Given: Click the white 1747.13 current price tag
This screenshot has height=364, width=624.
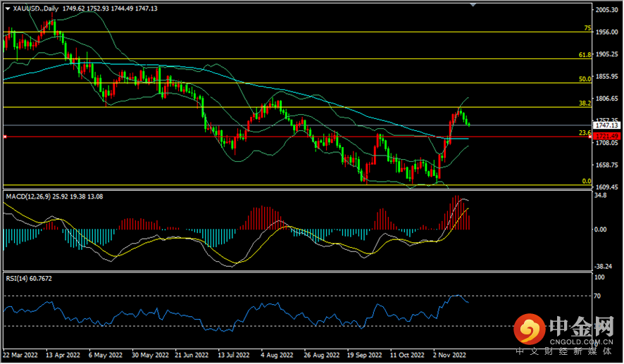Looking at the screenshot, I should [x=606, y=126].
